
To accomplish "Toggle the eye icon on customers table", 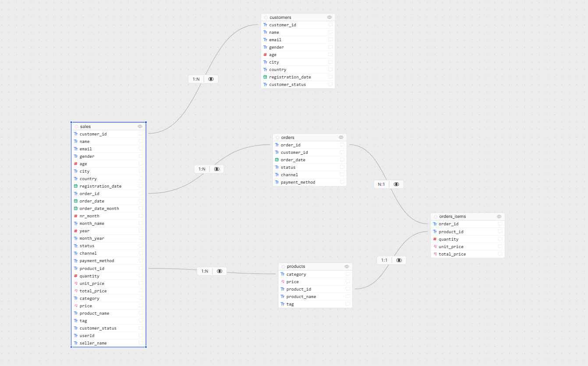I will (329, 18).
